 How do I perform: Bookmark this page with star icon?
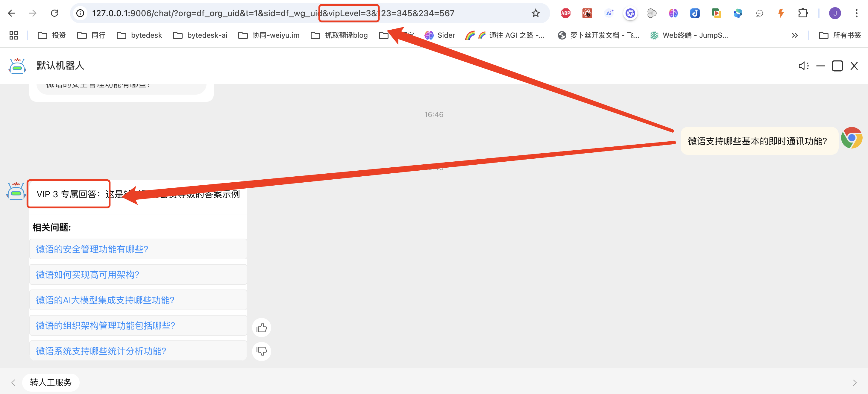pos(535,13)
